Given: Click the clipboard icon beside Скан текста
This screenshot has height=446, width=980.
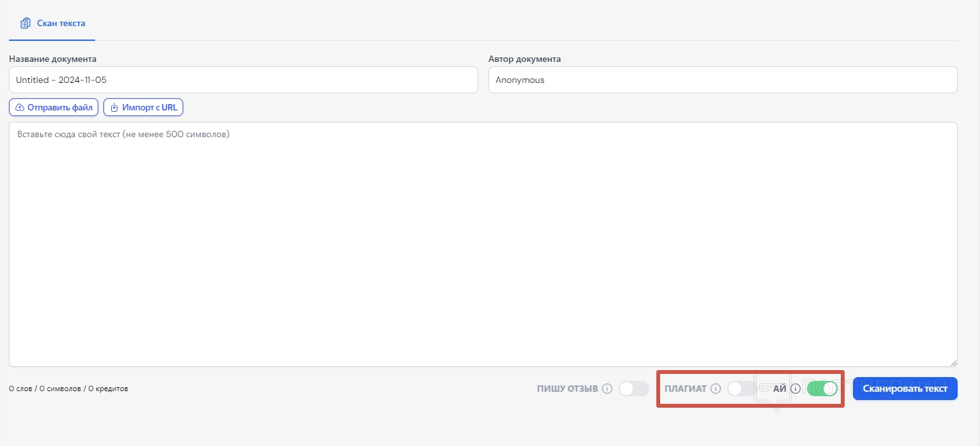Looking at the screenshot, I should click(26, 24).
